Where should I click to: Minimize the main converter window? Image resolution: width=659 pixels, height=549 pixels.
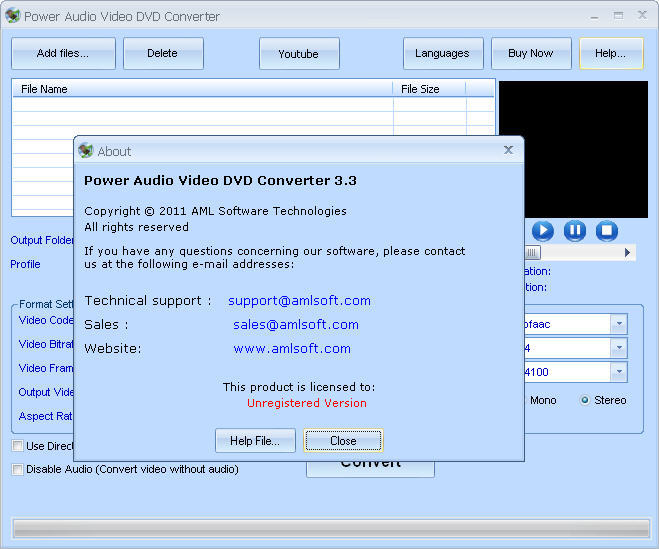click(594, 17)
